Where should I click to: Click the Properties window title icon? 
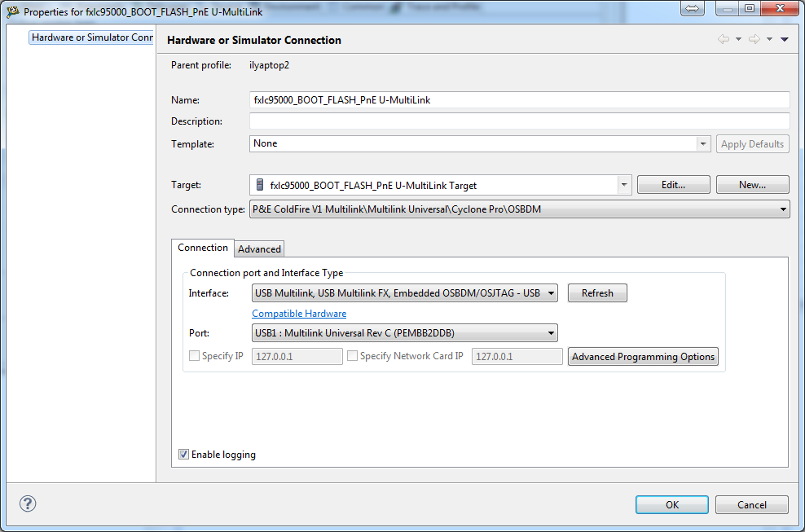point(12,11)
